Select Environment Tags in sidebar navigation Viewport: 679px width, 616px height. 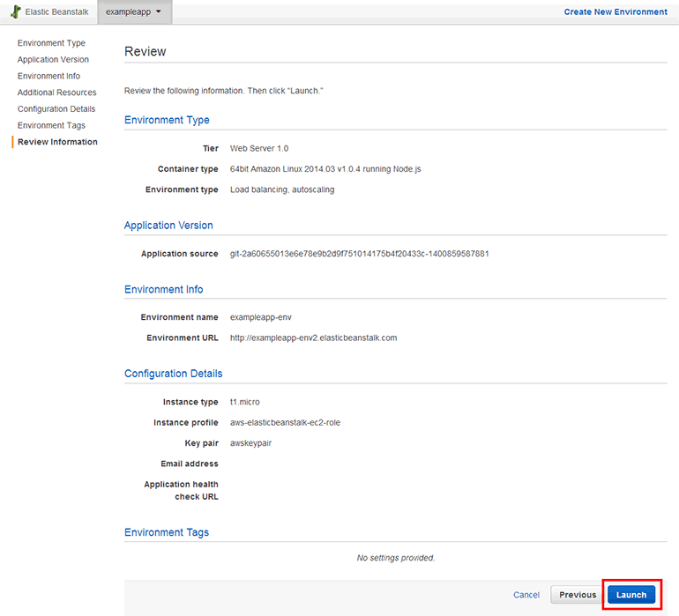tap(51, 126)
